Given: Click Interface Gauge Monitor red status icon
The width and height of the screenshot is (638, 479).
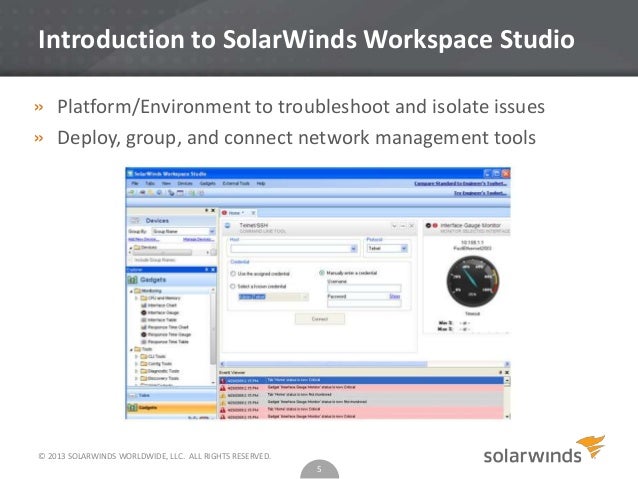Looking at the screenshot, I should coord(435,225).
